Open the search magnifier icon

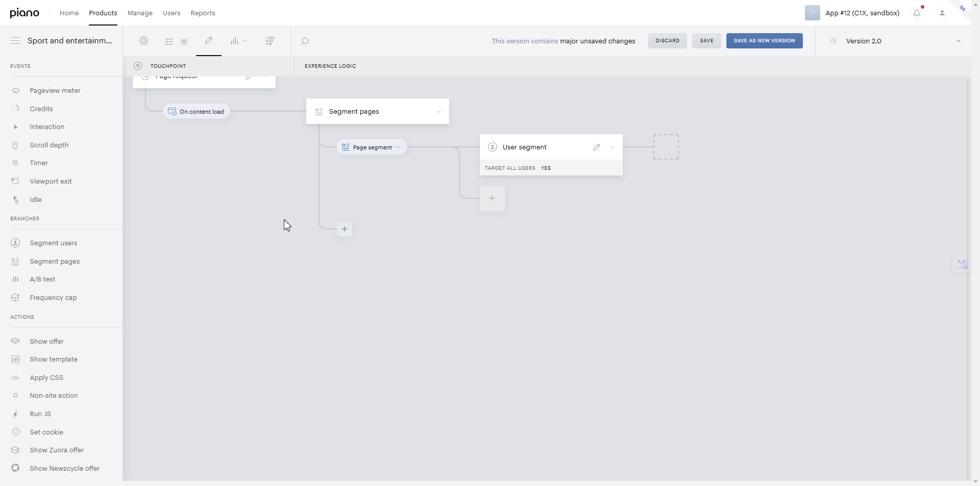tap(305, 41)
